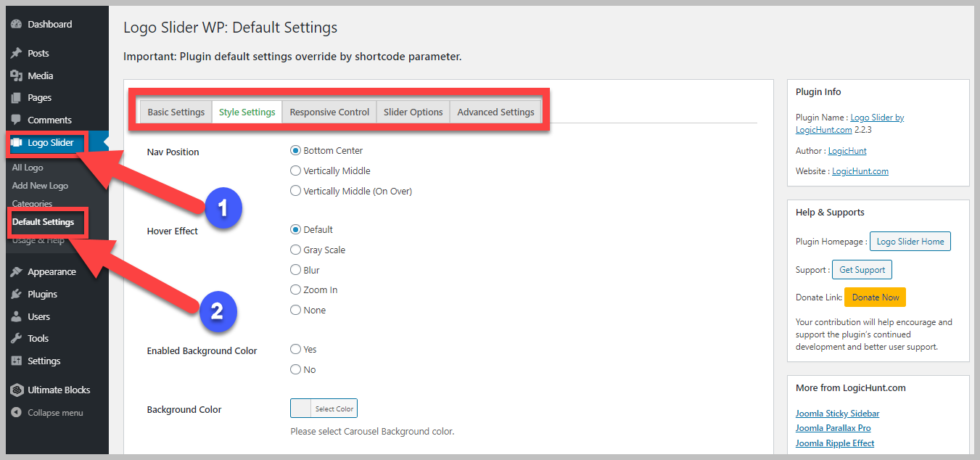This screenshot has width=980, height=460.
Task: Click the Appearance paintbrush icon
Action: pyautogui.click(x=17, y=271)
